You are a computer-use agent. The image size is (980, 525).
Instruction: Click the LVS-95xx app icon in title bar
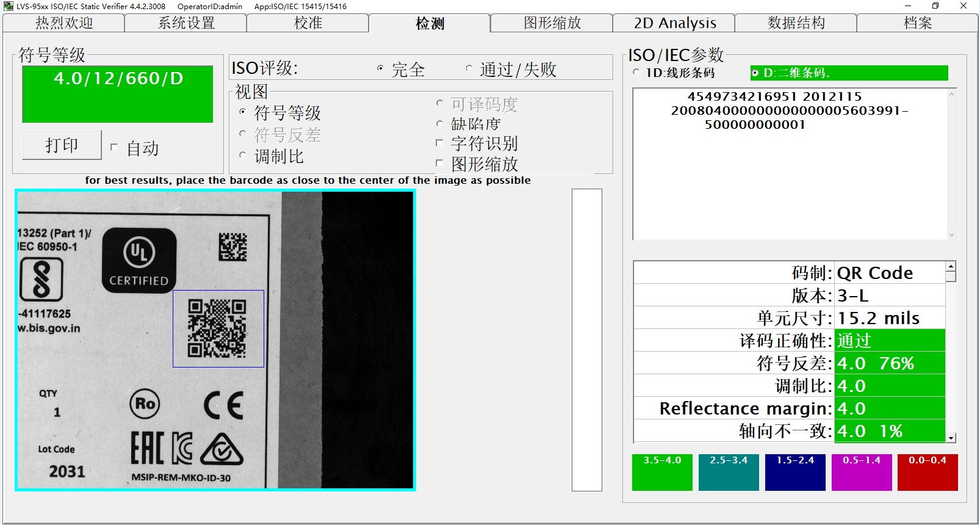click(x=8, y=6)
